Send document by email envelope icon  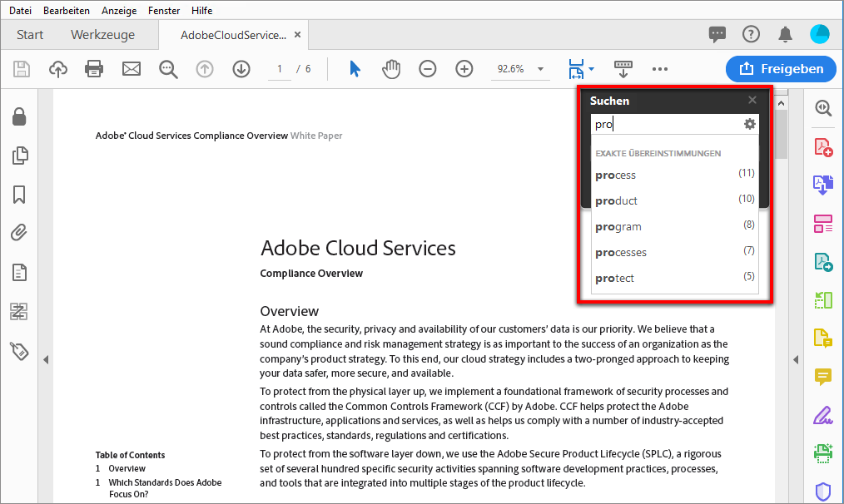click(x=132, y=69)
